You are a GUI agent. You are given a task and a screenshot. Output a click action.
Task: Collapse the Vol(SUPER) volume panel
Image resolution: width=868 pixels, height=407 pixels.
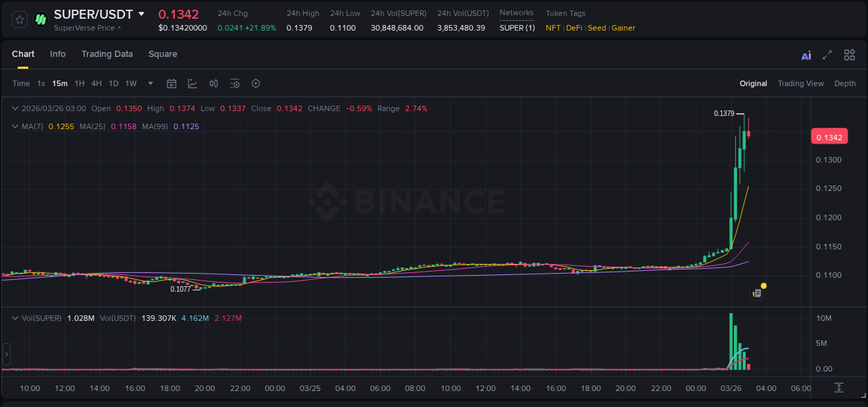(x=14, y=317)
